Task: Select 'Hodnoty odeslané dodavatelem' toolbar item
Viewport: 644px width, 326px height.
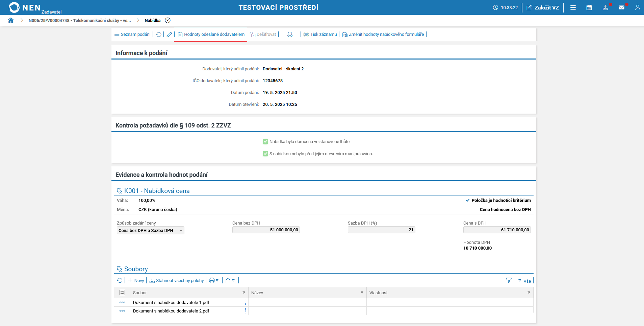Action: tap(211, 34)
